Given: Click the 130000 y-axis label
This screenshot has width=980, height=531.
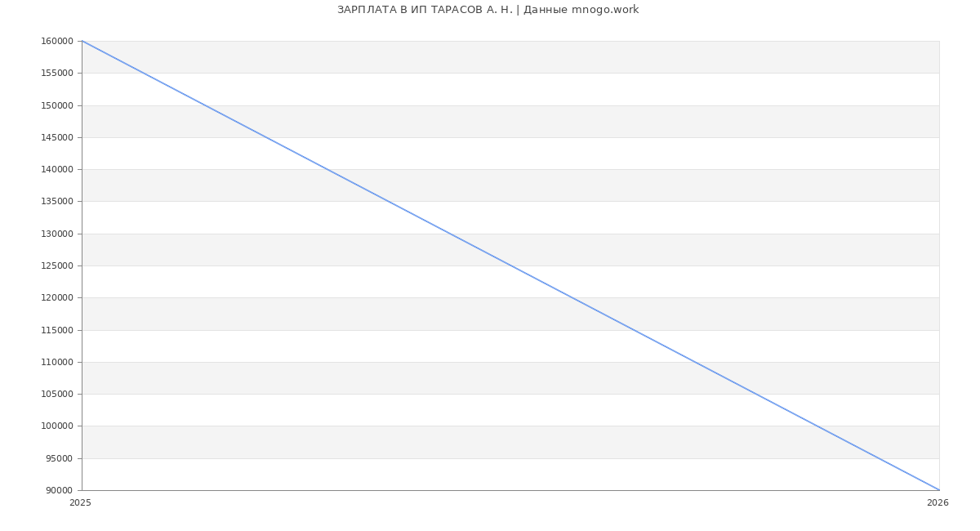Looking at the screenshot, I should 57,234.
